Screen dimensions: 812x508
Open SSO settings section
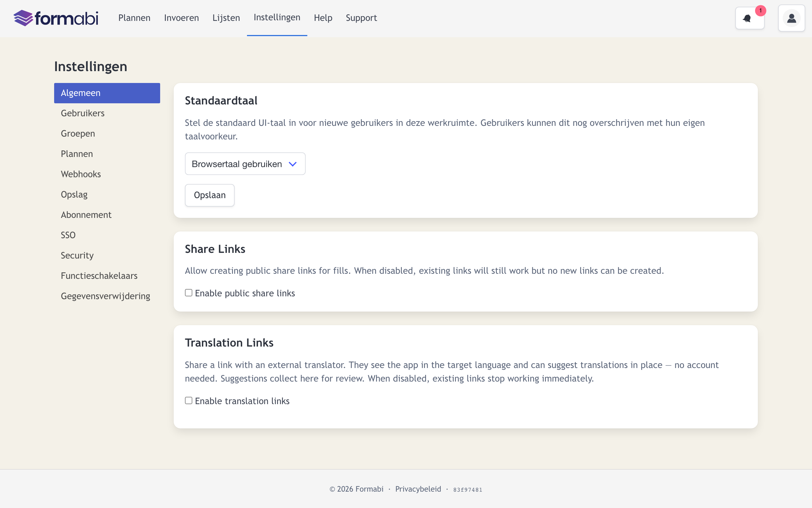(x=107, y=235)
